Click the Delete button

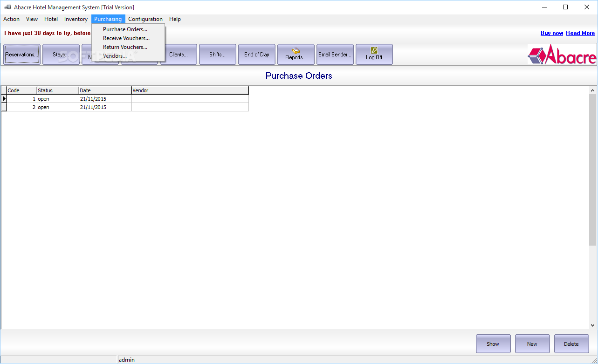[571, 344]
